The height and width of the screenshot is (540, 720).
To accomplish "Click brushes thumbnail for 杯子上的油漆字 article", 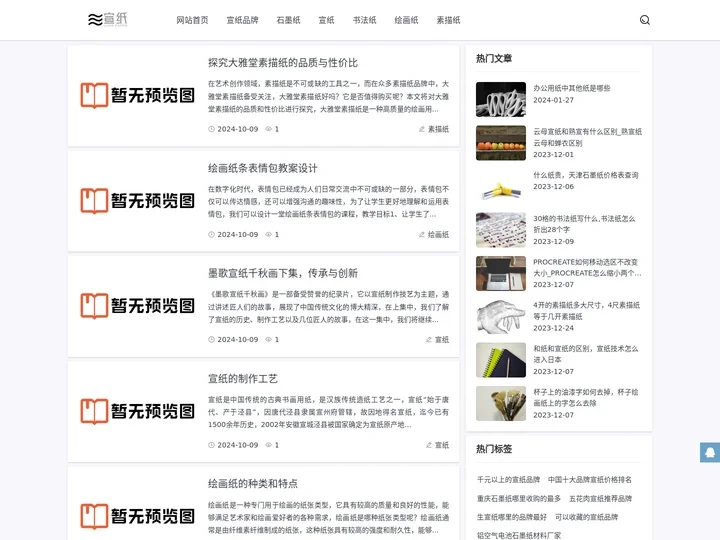I will [501, 404].
